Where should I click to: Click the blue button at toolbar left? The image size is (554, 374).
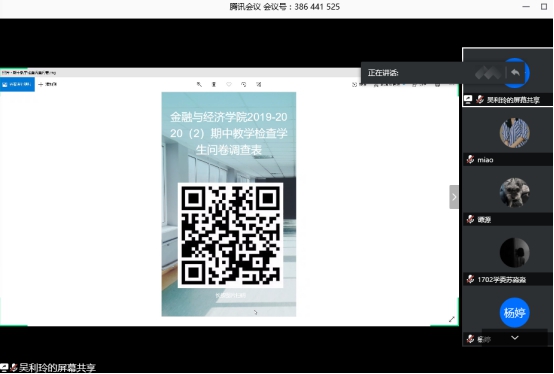tap(17, 84)
